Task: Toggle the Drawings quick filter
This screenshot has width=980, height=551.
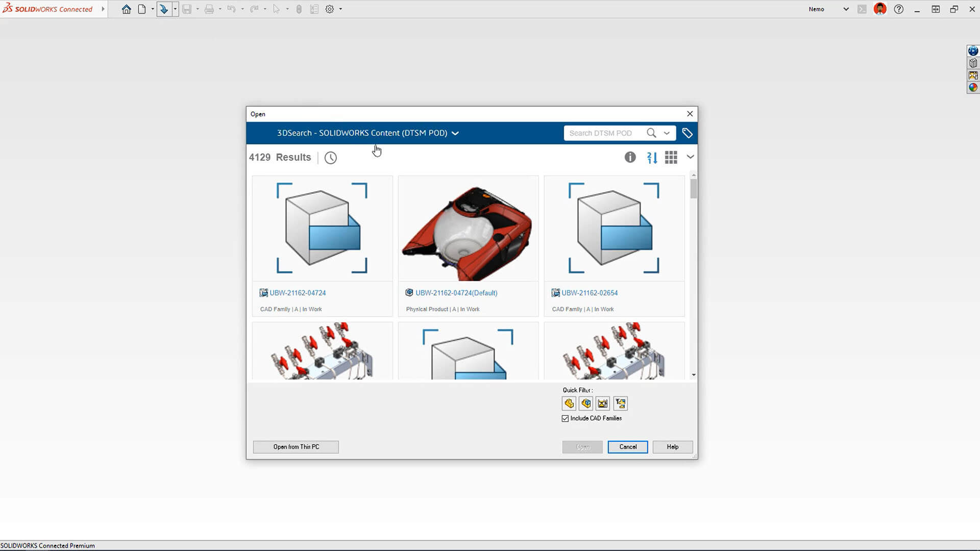Action: pyautogui.click(x=603, y=404)
